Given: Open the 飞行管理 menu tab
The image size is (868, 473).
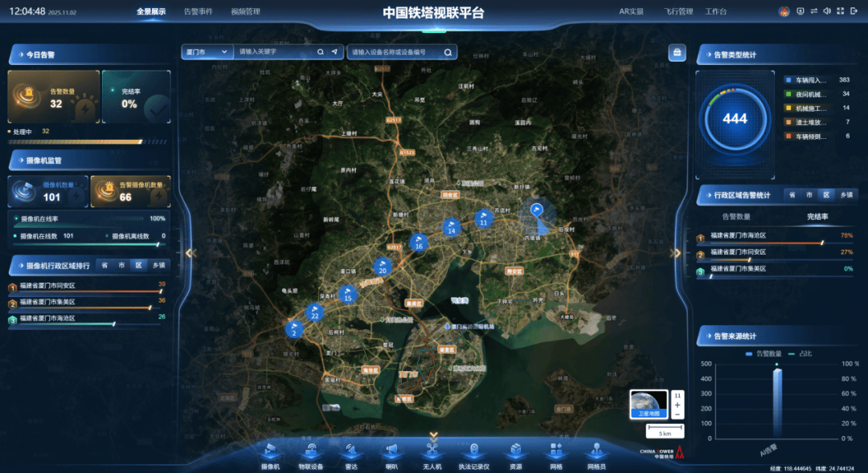Looking at the screenshot, I should (x=678, y=12).
